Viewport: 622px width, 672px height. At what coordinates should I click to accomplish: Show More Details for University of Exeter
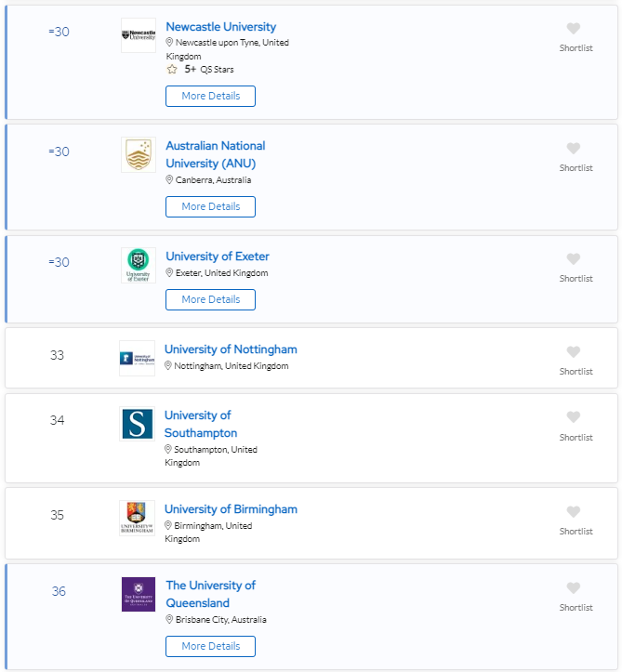coord(210,299)
